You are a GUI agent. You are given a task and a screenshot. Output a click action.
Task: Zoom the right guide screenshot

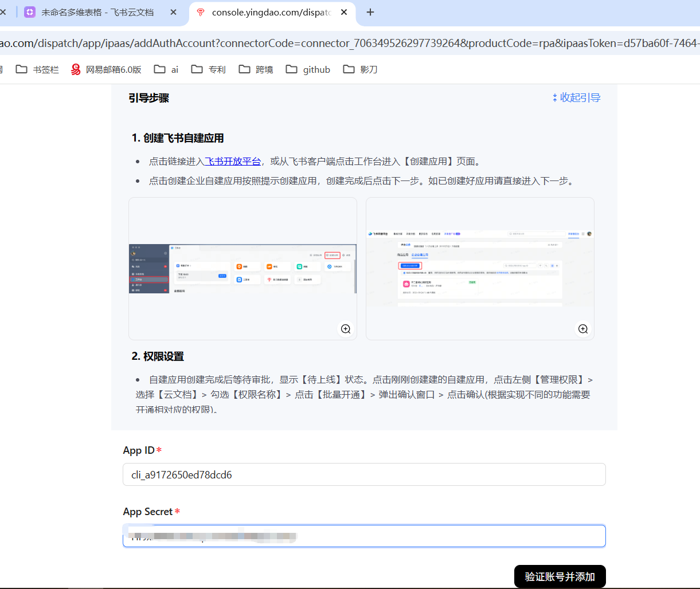point(583,329)
